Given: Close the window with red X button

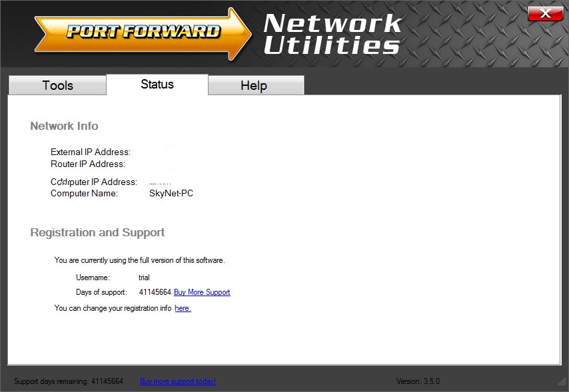Looking at the screenshot, I should tap(546, 14).
